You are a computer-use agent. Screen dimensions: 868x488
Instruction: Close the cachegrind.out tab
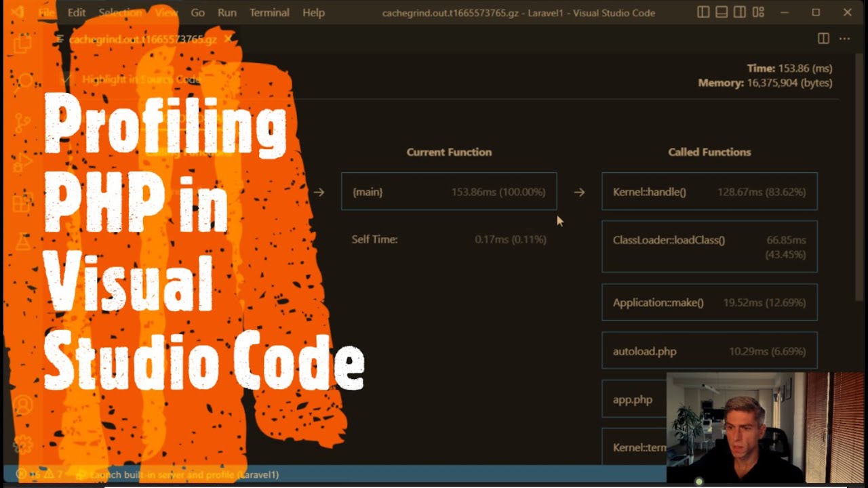click(x=228, y=39)
